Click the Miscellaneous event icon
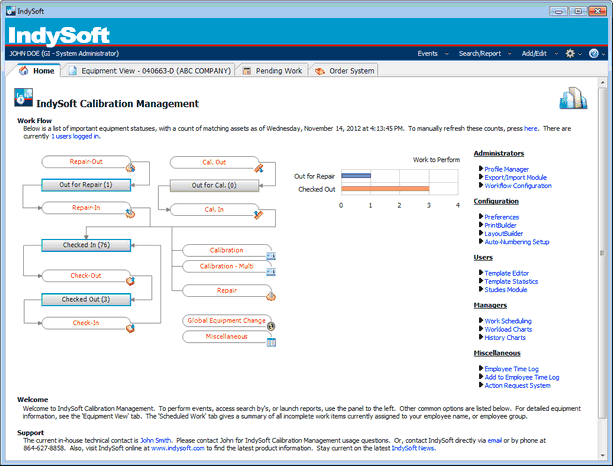Image resolution: width=613 pixels, height=466 pixels. [270, 342]
